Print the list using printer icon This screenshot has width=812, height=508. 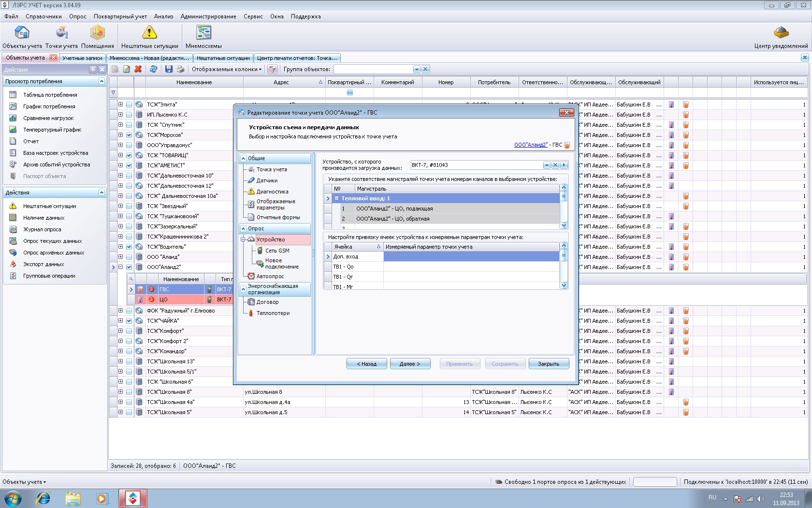click(x=180, y=69)
